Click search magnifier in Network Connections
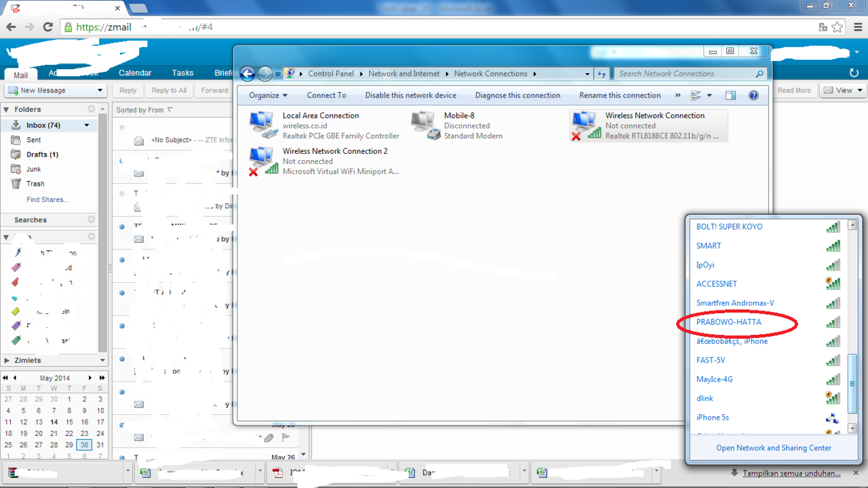The image size is (868, 488). pos(759,74)
